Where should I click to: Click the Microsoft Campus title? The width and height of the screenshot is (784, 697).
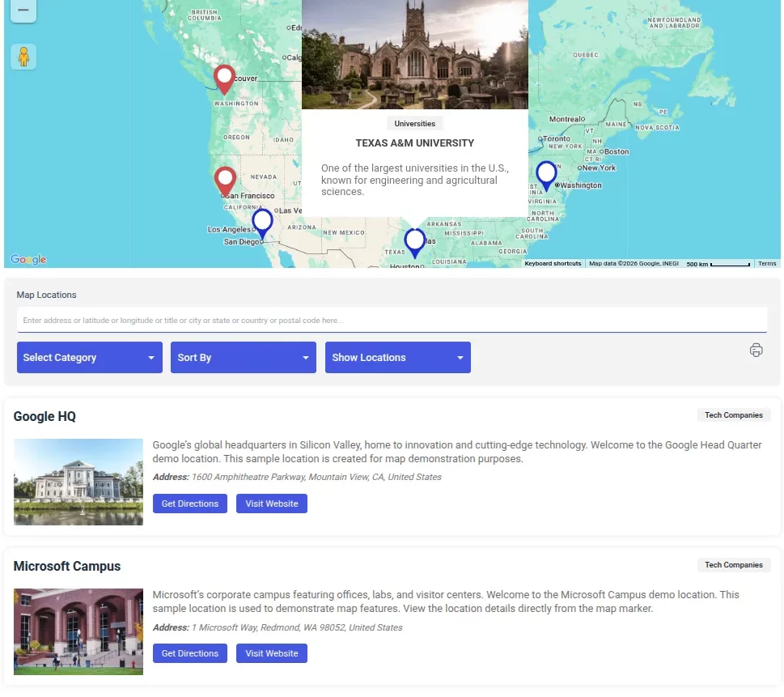coord(67,566)
